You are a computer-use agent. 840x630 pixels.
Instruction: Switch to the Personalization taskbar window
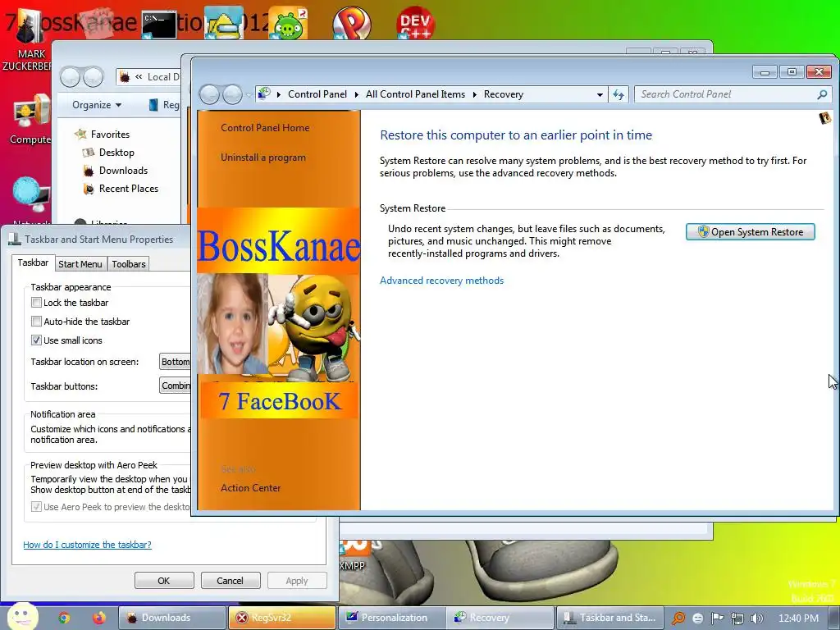[391, 618]
